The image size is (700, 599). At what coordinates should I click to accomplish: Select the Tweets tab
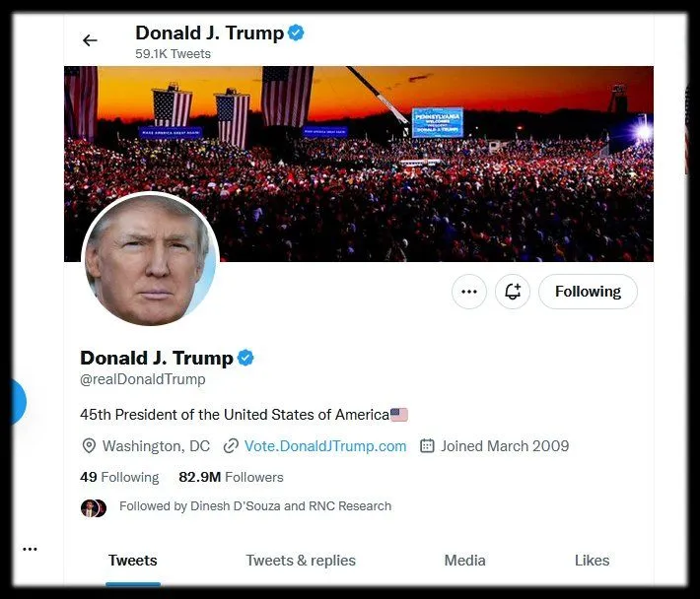point(133,561)
